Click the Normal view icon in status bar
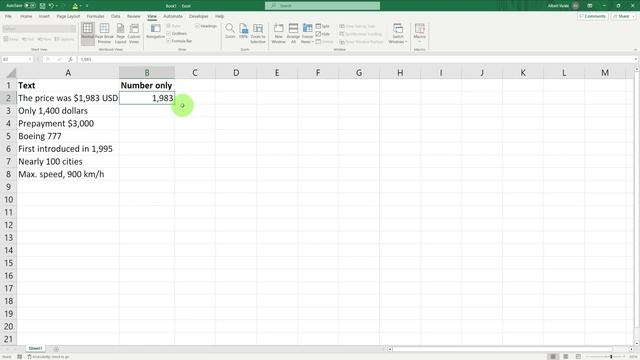 click(x=553, y=356)
